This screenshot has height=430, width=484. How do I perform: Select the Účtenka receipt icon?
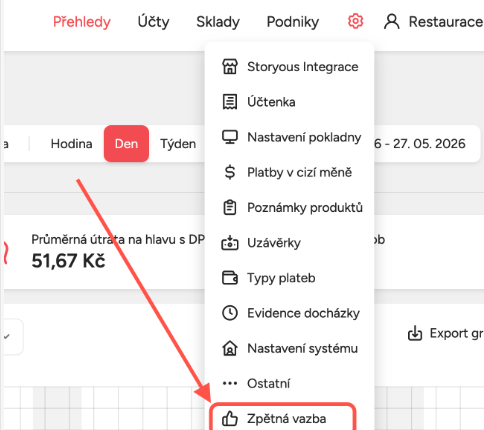[x=230, y=102]
